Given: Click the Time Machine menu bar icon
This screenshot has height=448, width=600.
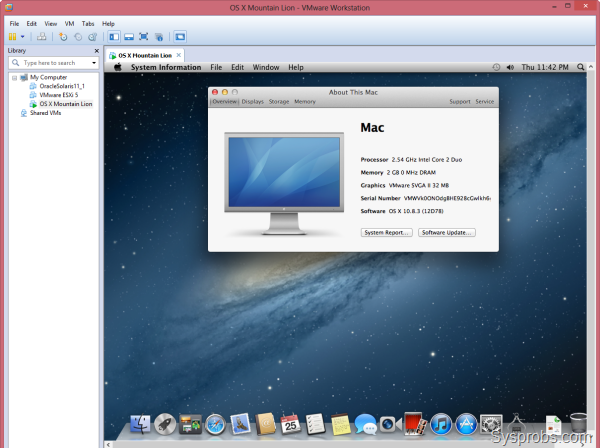Looking at the screenshot, I should (496, 67).
